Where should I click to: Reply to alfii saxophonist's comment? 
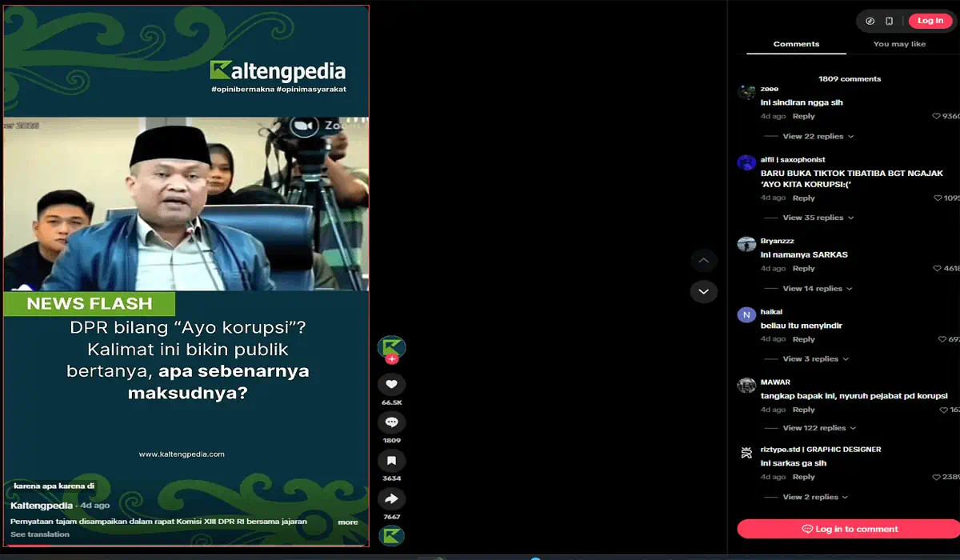(803, 198)
